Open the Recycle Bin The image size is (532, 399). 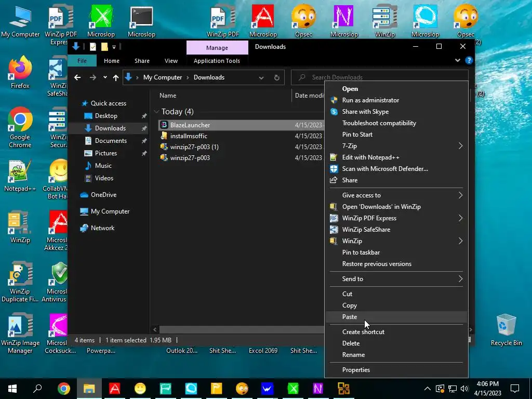506,330
